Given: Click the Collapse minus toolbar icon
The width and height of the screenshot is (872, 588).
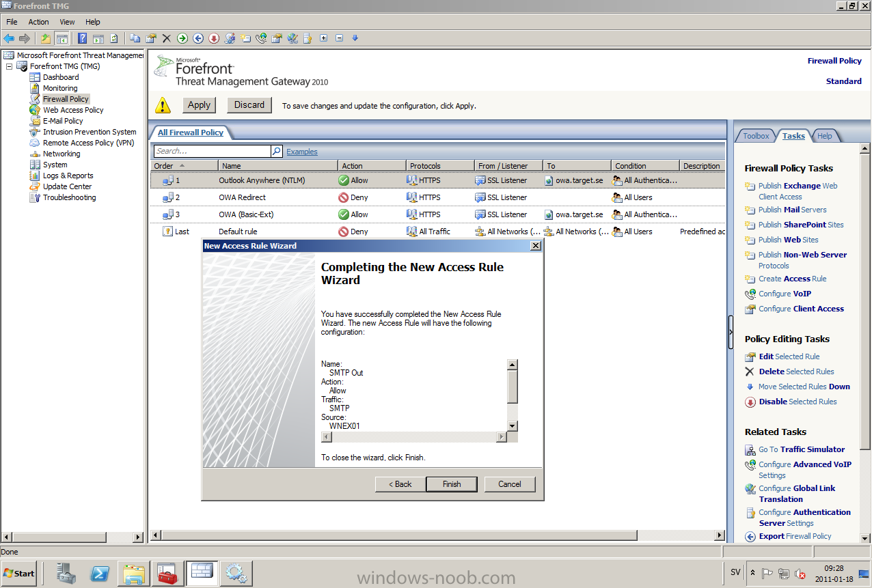Looking at the screenshot, I should coord(340,38).
